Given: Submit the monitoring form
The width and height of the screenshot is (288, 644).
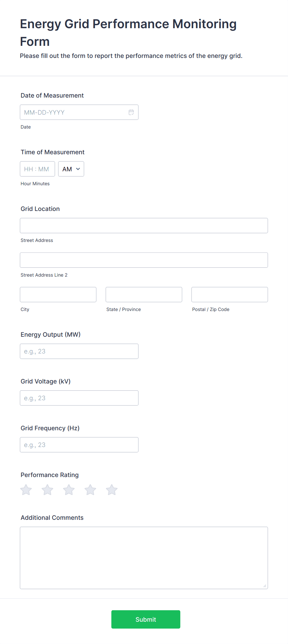Looking at the screenshot, I should (146, 619).
